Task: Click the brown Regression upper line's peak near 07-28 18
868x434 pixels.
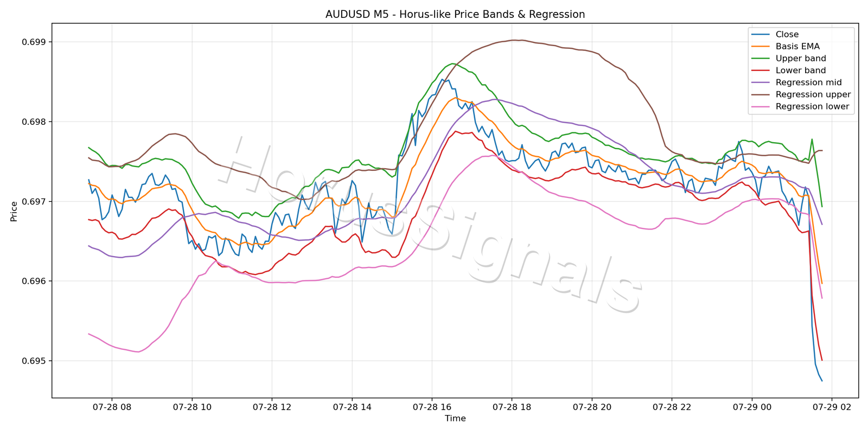Action: coord(515,40)
